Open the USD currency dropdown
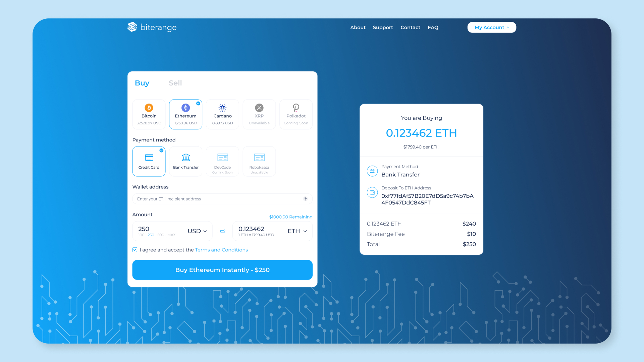The image size is (644, 362). (x=197, y=231)
